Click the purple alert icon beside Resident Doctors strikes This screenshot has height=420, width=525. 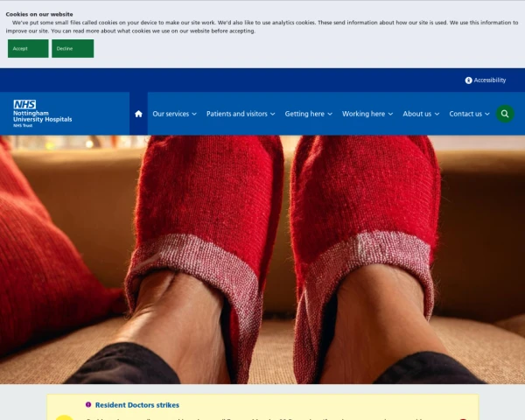[88, 404]
